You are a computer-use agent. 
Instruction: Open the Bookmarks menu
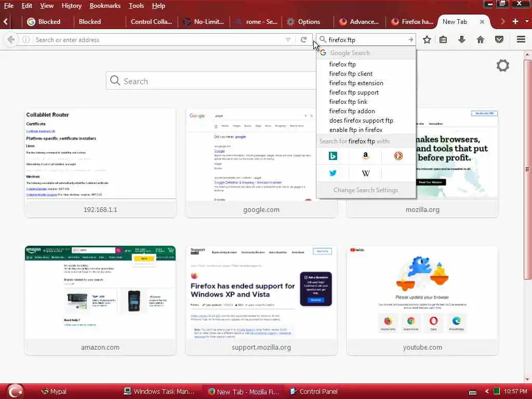coord(105,6)
